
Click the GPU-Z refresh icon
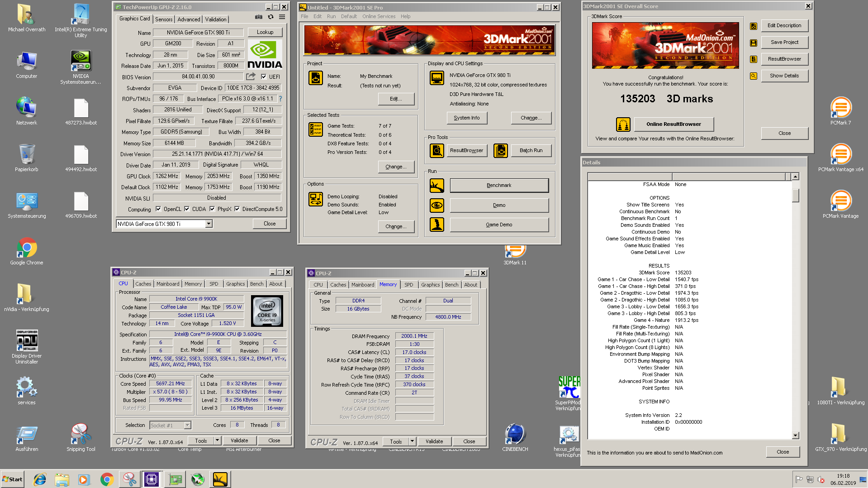pos(270,17)
